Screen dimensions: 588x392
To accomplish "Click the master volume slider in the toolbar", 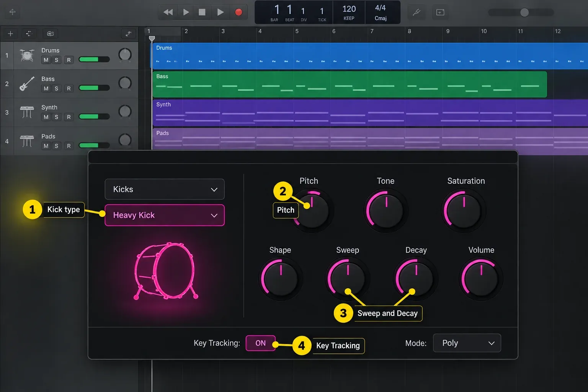I will 521,12.
